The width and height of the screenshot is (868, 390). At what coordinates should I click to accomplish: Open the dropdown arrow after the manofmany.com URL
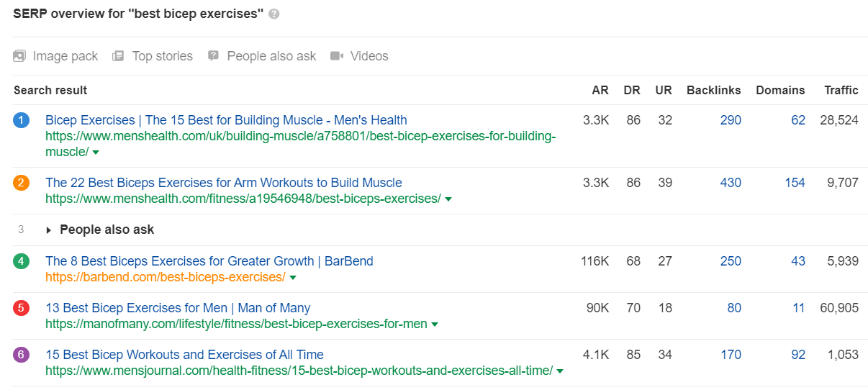coord(435,325)
